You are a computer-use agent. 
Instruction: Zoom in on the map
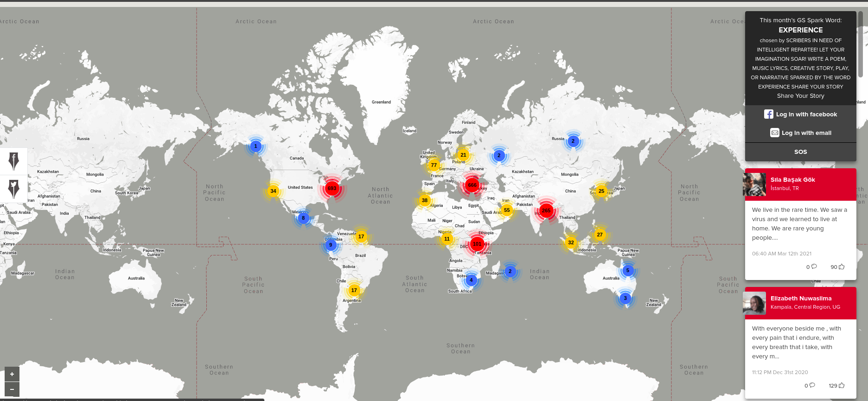[12, 374]
